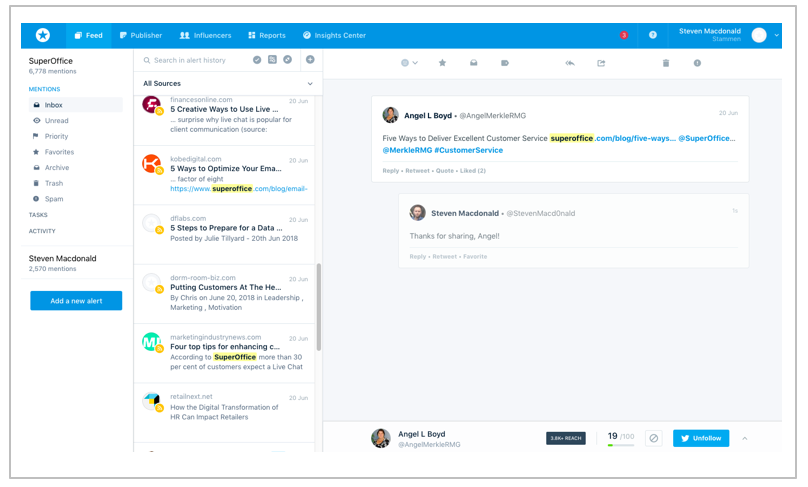Open the Reports tab
Screen dimensions: 808x487
(x=267, y=36)
